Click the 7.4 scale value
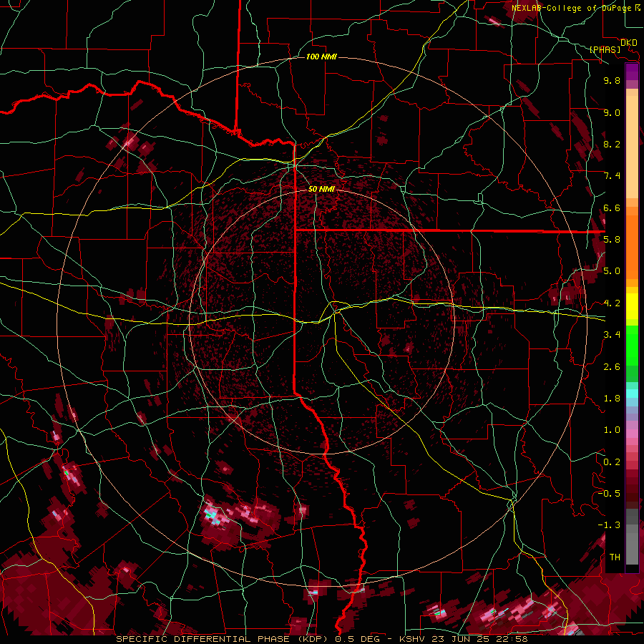The width and height of the screenshot is (644, 644). 612,176
